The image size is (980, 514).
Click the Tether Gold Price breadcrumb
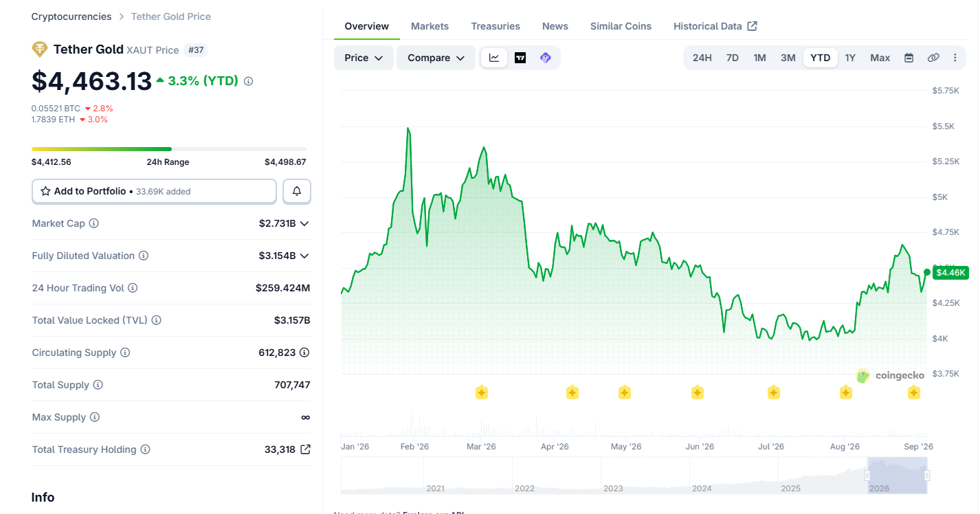pos(171,16)
